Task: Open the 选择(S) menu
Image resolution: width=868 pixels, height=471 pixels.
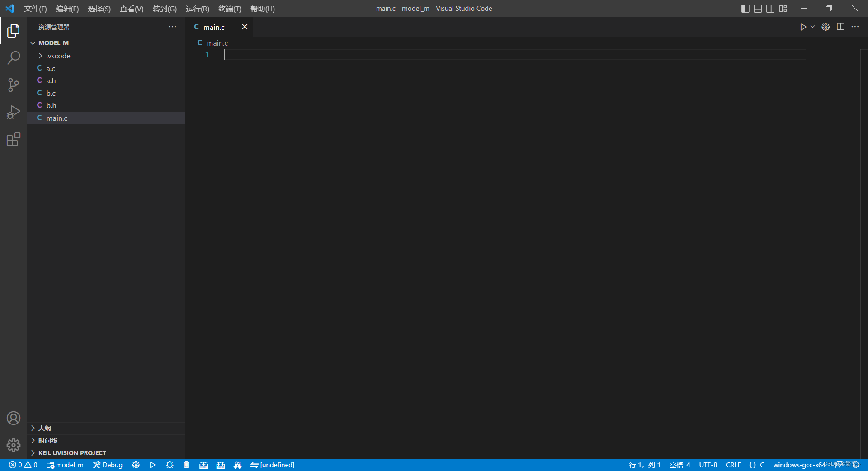Action: (99, 9)
